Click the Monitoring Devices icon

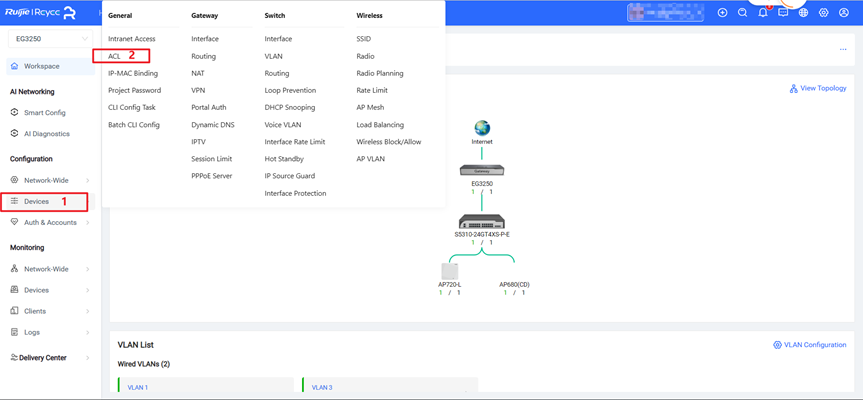[x=15, y=290]
